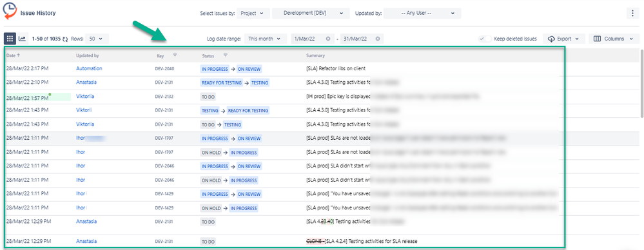Open issue key DEV-2132
644x250 pixels.
(164, 97)
